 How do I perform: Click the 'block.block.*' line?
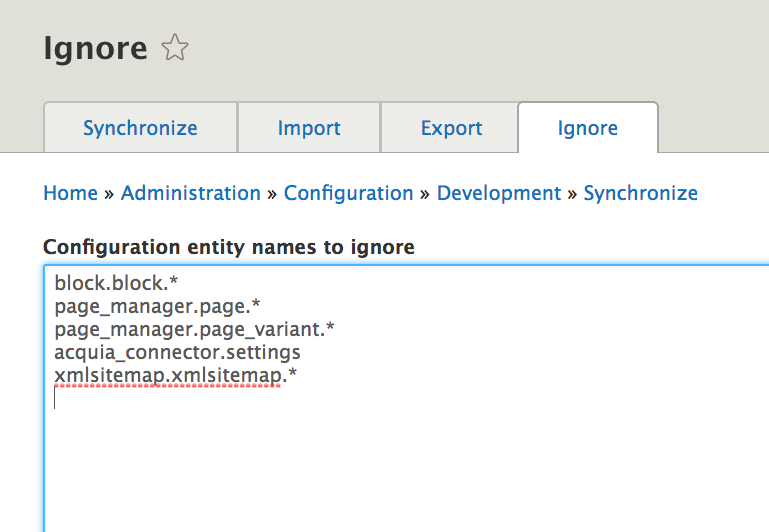pyautogui.click(x=116, y=283)
